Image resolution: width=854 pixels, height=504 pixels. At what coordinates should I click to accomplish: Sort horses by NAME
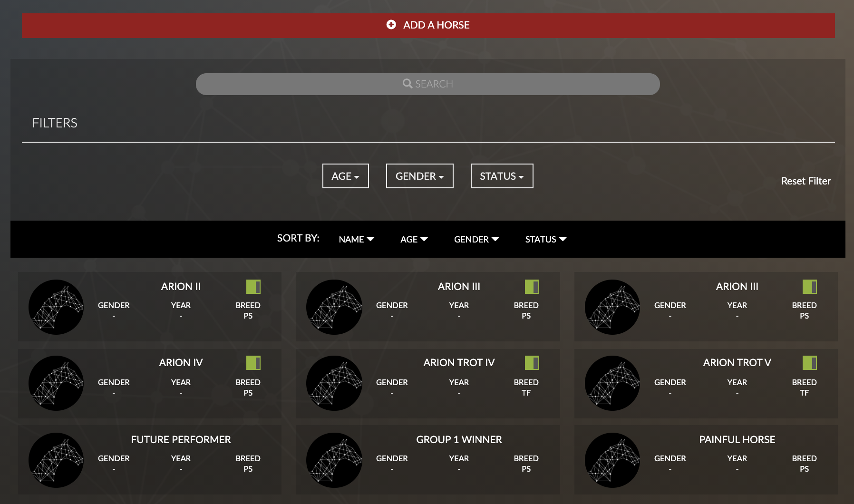point(357,239)
